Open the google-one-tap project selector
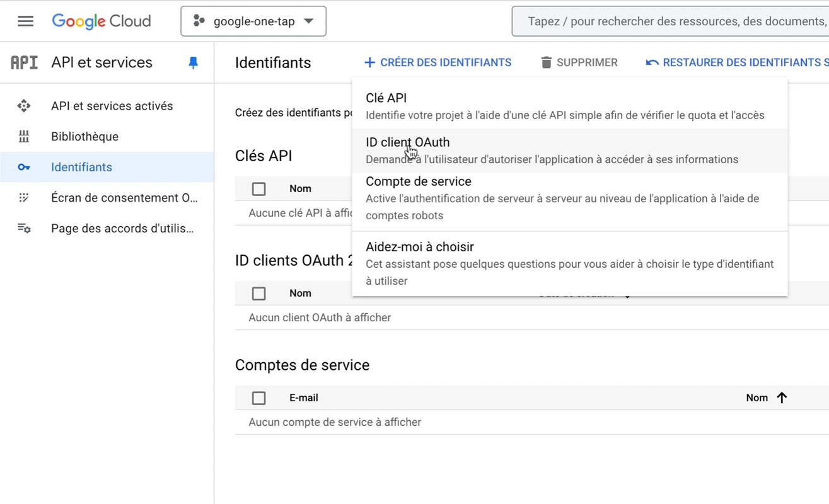 click(253, 21)
